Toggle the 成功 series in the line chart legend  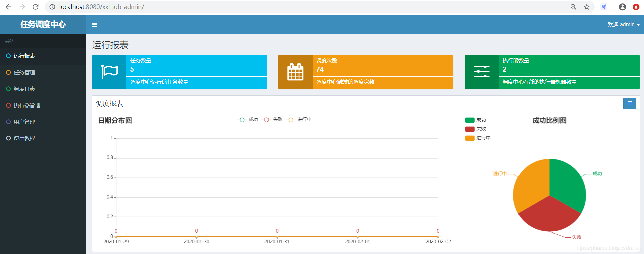pos(248,120)
